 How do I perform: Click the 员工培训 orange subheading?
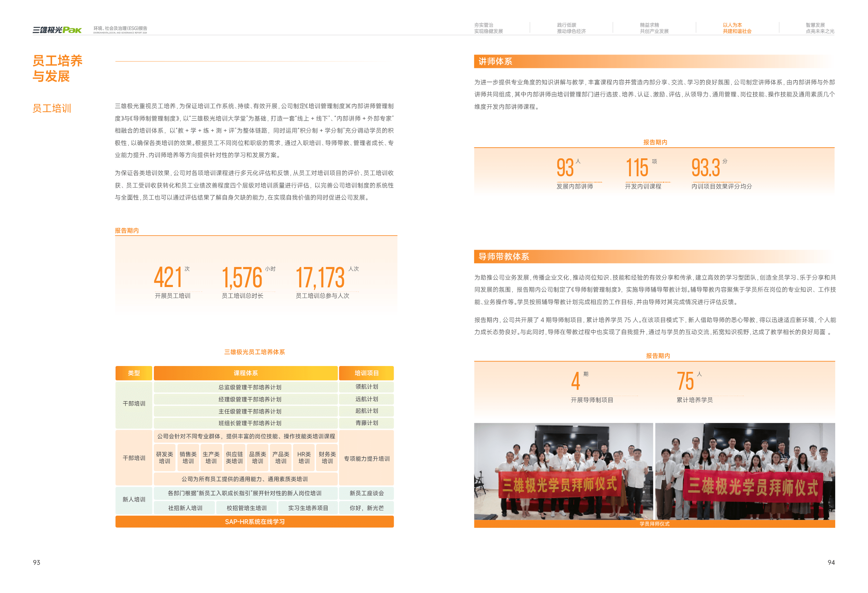(51, 109)
